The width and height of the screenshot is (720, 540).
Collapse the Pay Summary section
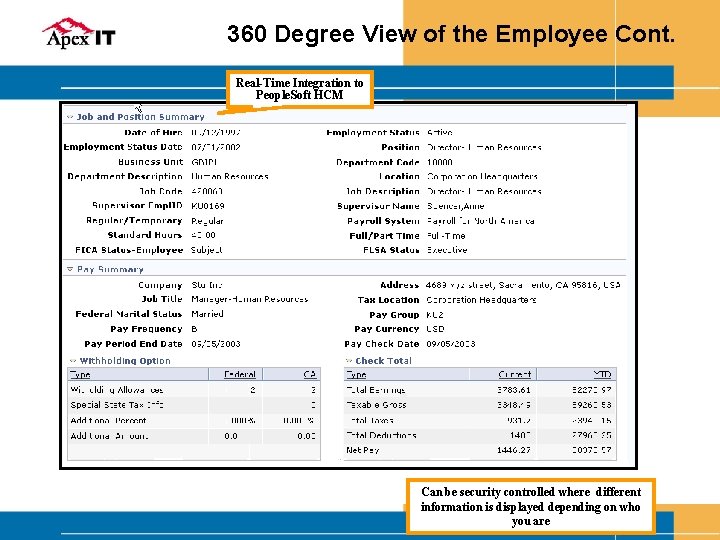[70, 269]
